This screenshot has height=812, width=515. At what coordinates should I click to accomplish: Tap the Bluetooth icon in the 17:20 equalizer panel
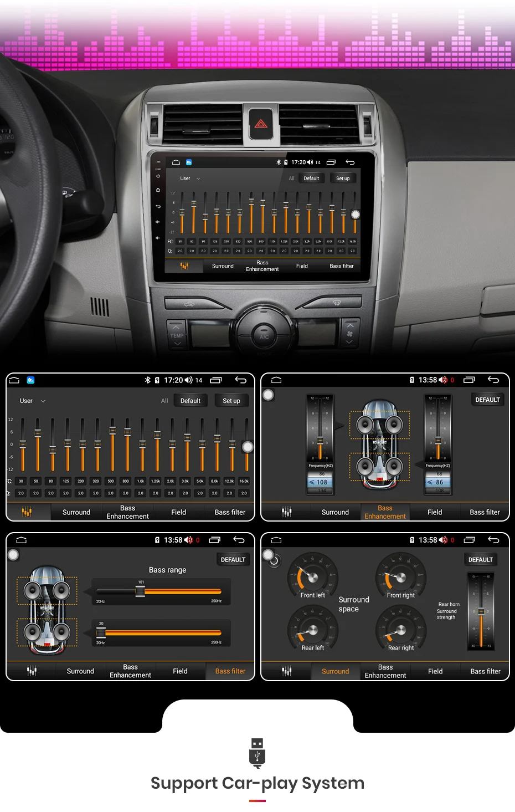147,380
